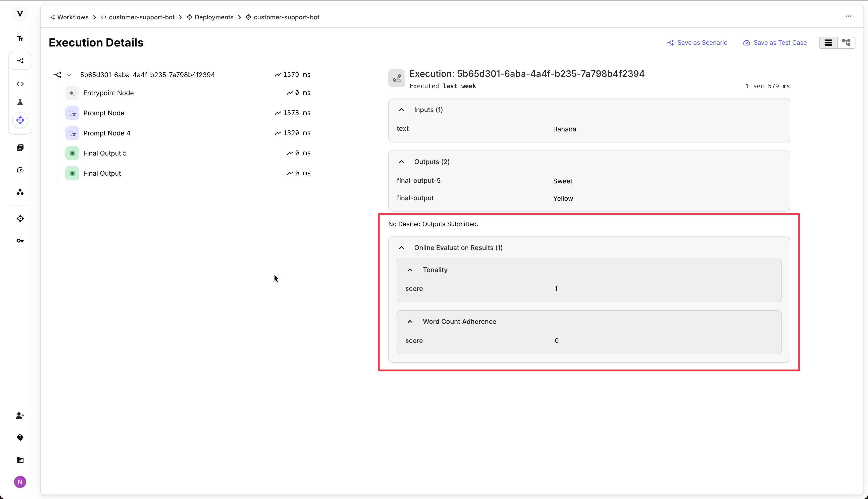Image resolution: width=868 pixels, height=499 pixels.
Task: Switch to list view toggle
Action: click(828, 43)
